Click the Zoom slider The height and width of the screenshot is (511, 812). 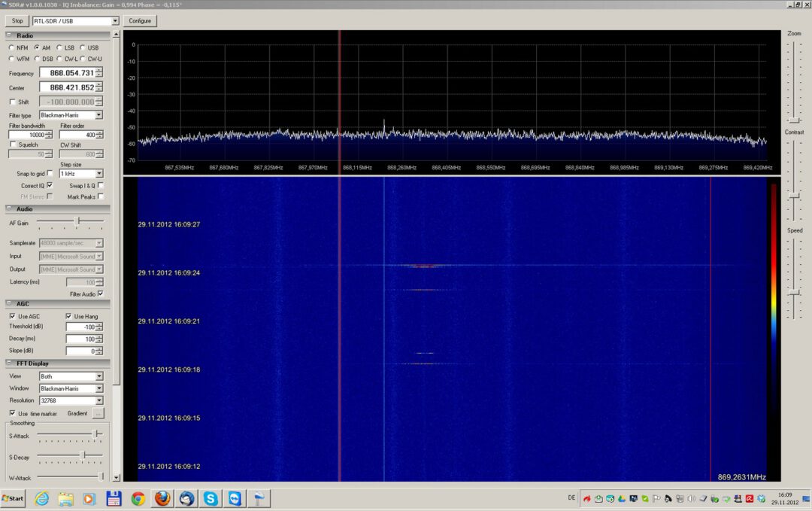pyautogui.click(x=795, y=82)
